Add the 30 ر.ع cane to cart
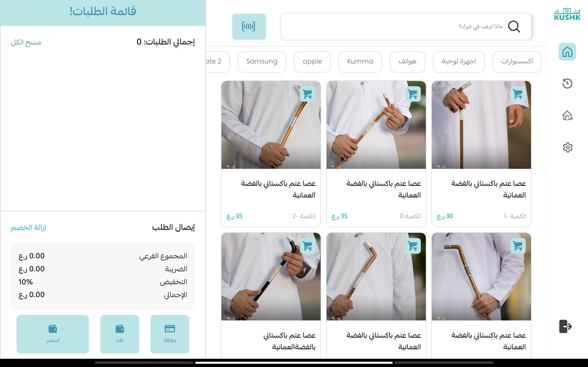The height and width of the screenshot is (367, 588). pyautogui.click(x=518, y=94)
